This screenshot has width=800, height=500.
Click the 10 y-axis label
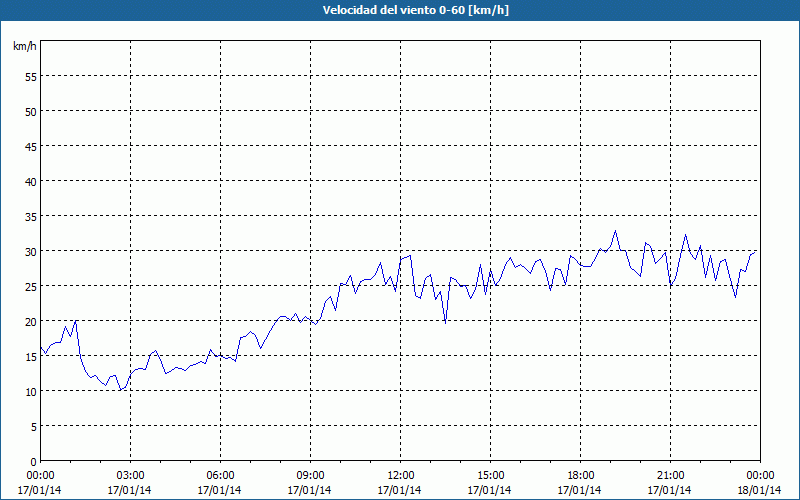pyautogui.click(x=31, y=391)
